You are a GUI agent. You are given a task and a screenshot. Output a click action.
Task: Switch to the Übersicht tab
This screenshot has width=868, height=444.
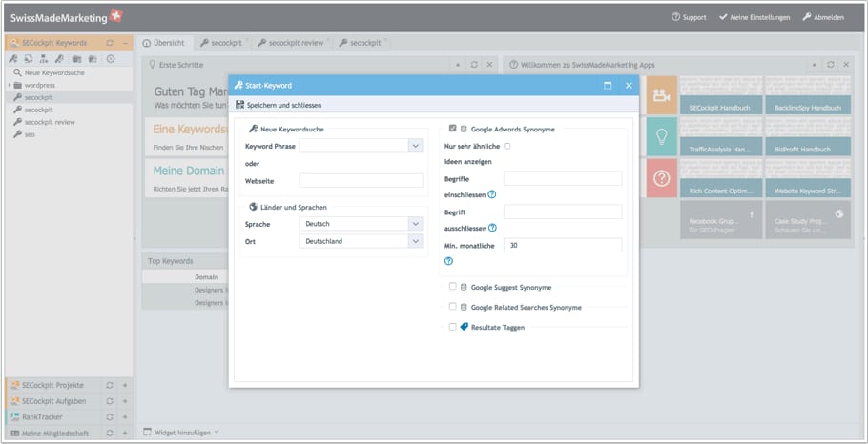point(164,43)
